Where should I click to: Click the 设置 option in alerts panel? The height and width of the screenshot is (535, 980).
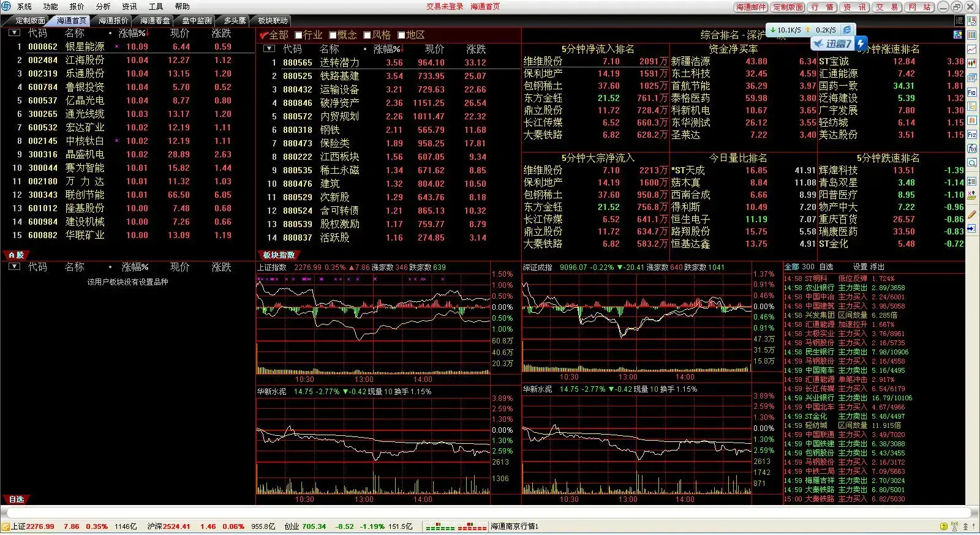(860, 267)
